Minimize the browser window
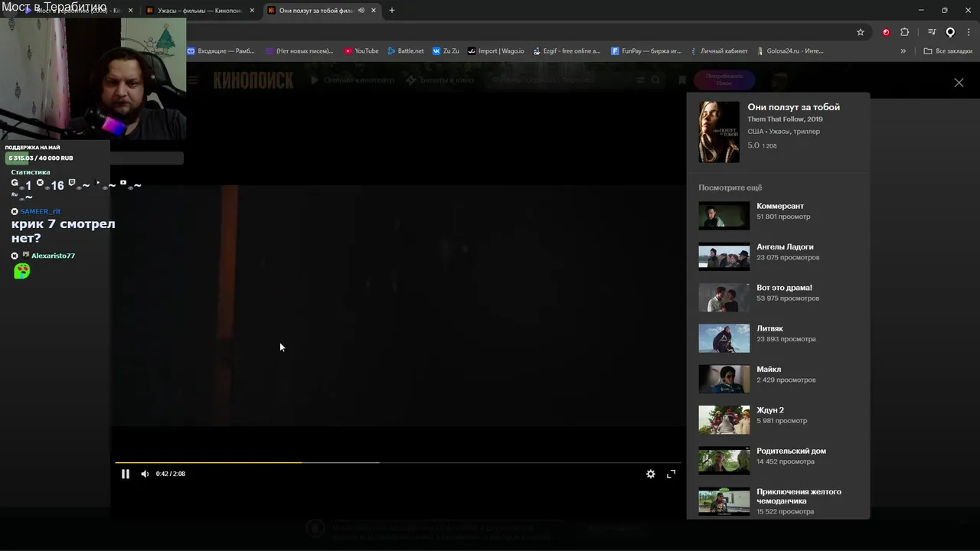This screenshot has height=551, width=980. click(921, 11)
